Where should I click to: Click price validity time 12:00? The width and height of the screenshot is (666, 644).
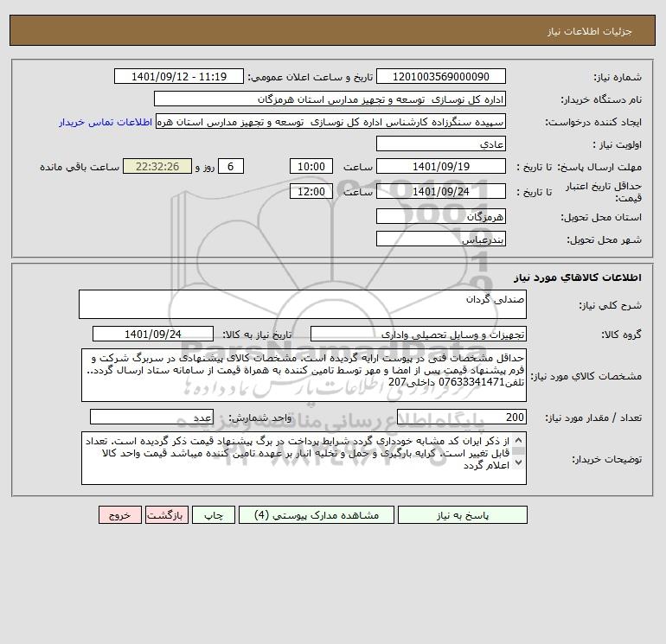pos(311,191)
